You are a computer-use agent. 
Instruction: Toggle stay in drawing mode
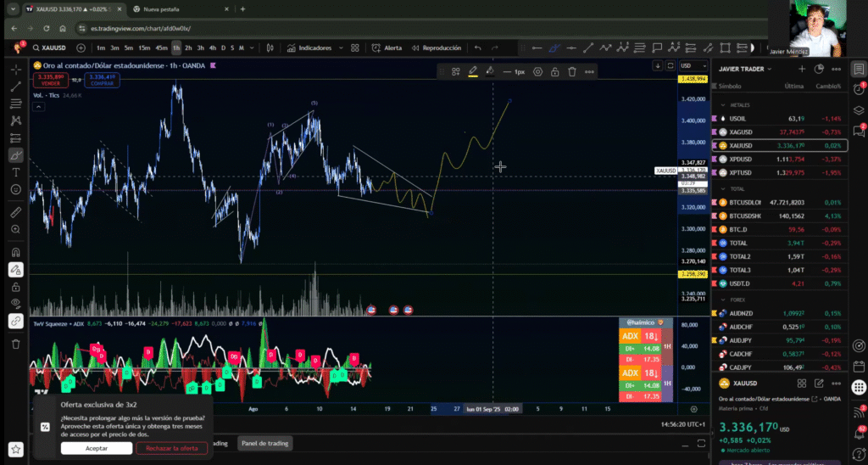(x=16, y=269)
